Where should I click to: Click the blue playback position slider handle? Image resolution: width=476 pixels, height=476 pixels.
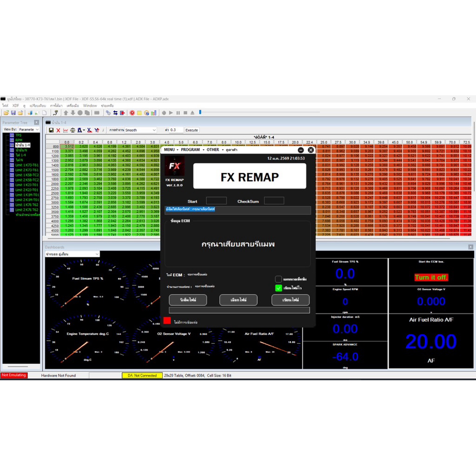(x=200, y=112)
